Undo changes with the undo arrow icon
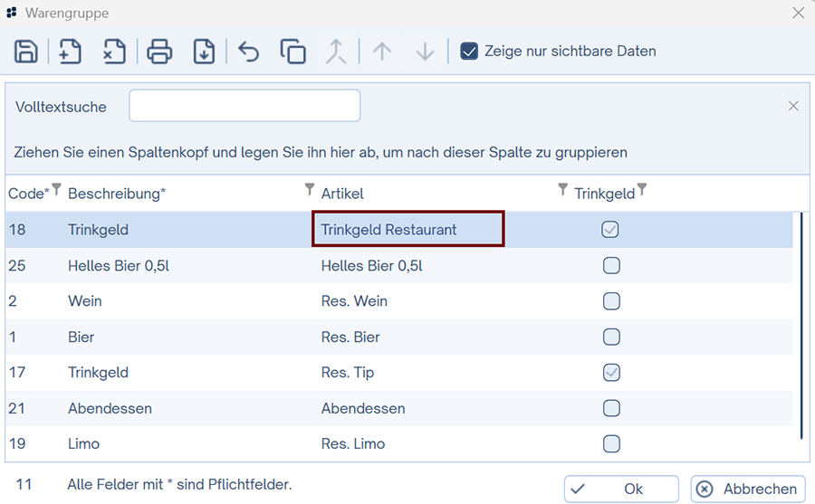815x504 pixels. click(x=248, y=52)
